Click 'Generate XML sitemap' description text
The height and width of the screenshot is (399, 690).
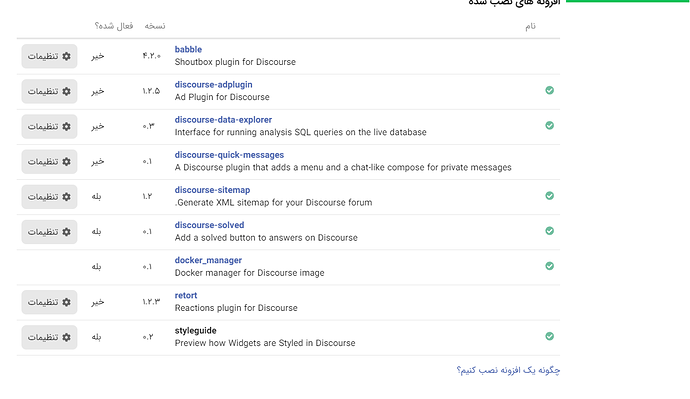point(273,203)
